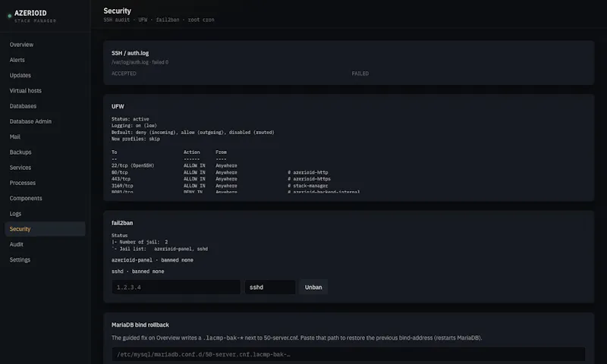Click the 'New profiles: skip' line
The image size is (607, 364).
coord(136,139)
